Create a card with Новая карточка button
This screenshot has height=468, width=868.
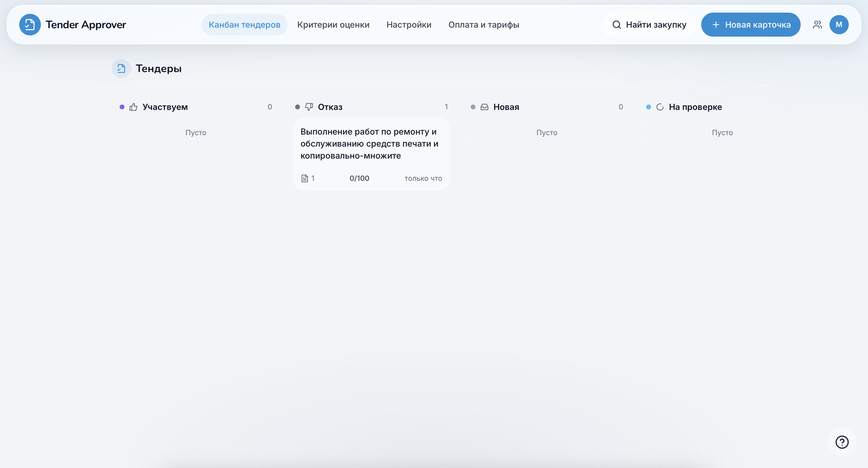750,25
